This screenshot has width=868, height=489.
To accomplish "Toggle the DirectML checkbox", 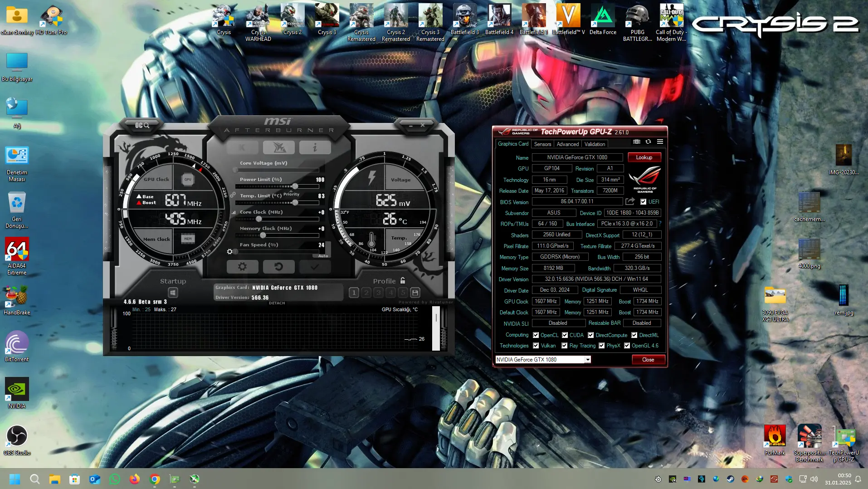I will (634, 335).
